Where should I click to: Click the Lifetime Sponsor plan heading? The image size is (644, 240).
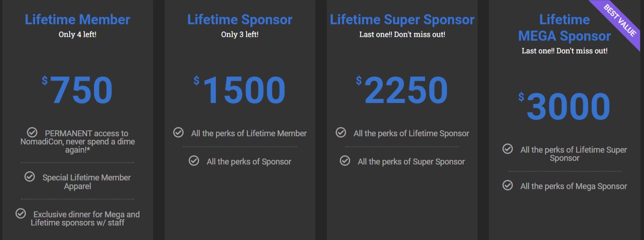pos(240,20)
